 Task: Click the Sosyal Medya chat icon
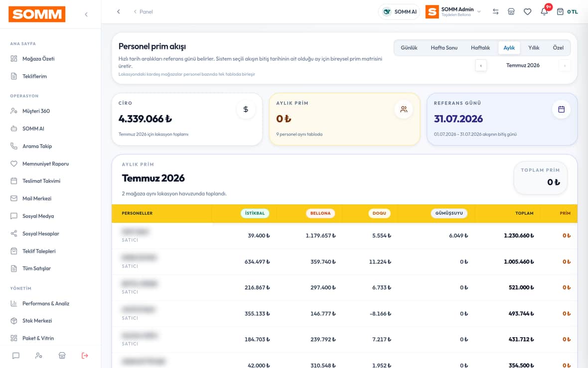(x=14, y=216)
